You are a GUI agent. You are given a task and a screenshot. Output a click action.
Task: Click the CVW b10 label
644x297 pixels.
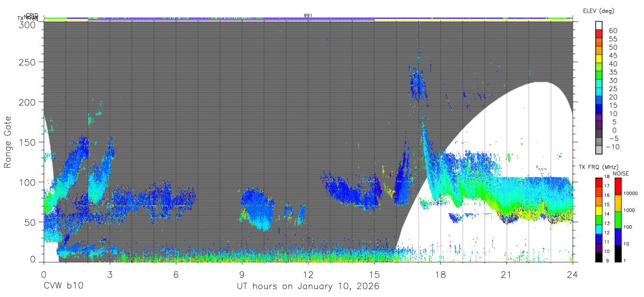[63, 287]
